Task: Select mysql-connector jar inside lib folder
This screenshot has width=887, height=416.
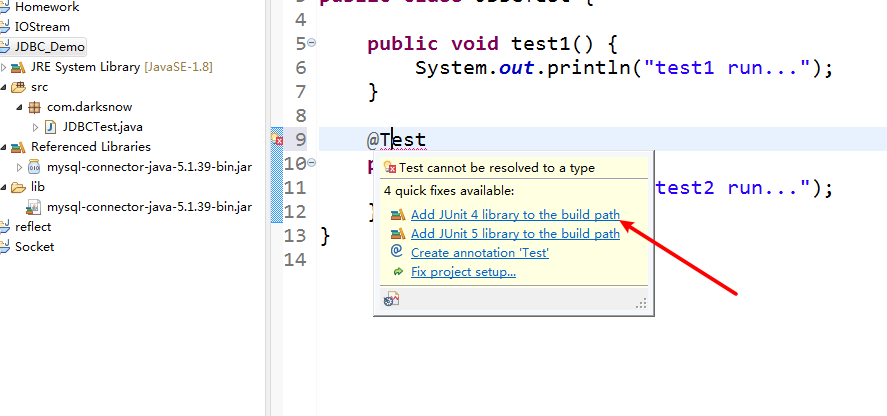Action: (x=149, y=207)
